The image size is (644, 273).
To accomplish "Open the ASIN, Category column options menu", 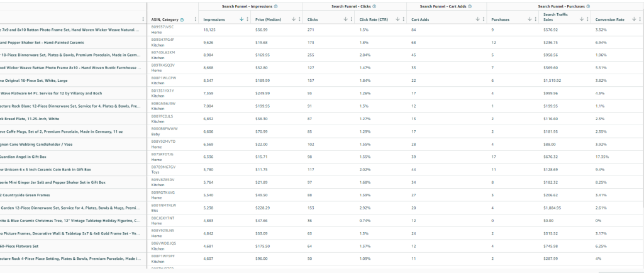I will pyautogui.click(x=196, y=19).
